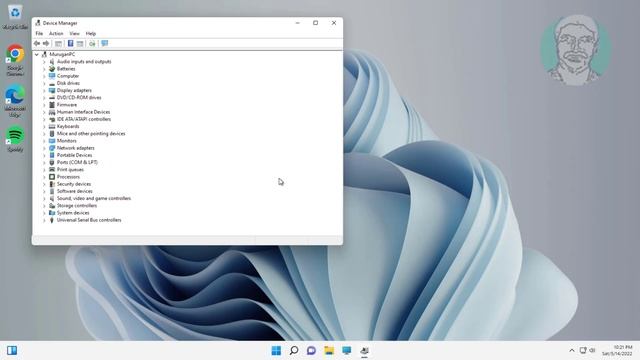Click the IDE ATA/ATAPI controllers icon
The height and width of the screenshot is (360, 640).
point(52,119)
